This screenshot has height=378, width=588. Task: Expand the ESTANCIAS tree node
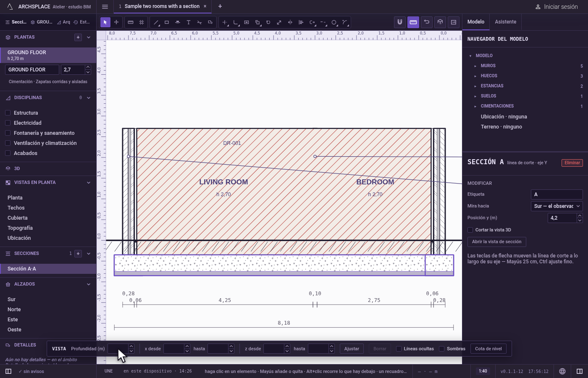[475, 86]
